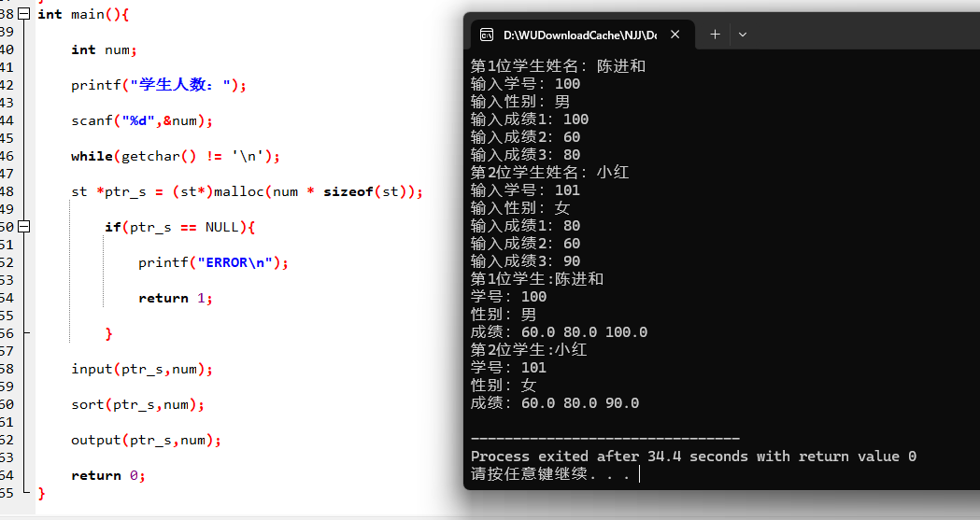Click the 'Process exited after 34.4 seconds' line
Screen dimensions: 980x520
pyautogui.click(x=694, y=457)
